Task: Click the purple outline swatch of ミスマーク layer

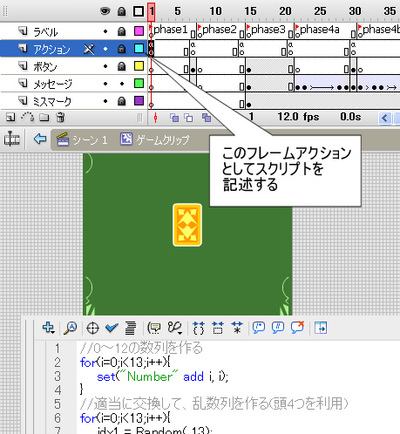Action: 139,101
